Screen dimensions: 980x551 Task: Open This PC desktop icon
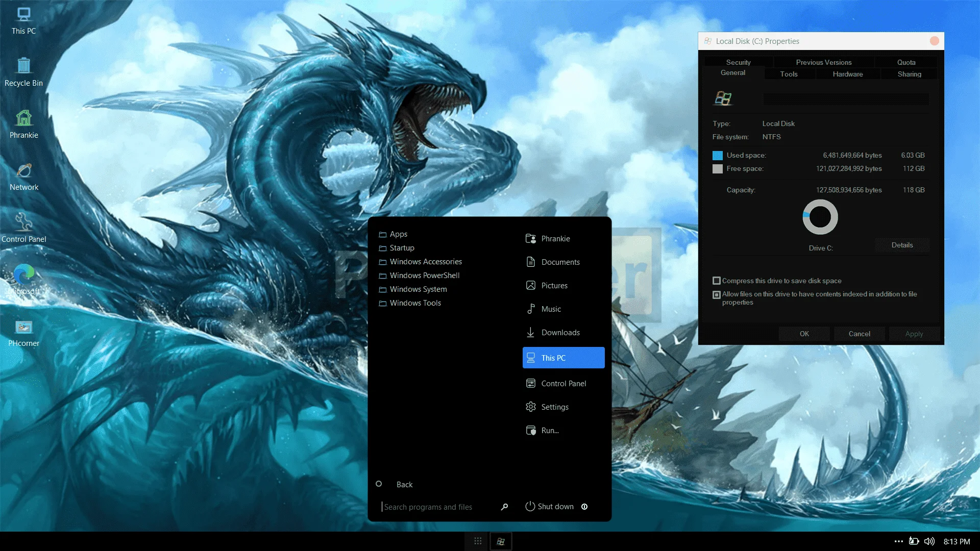24,21
